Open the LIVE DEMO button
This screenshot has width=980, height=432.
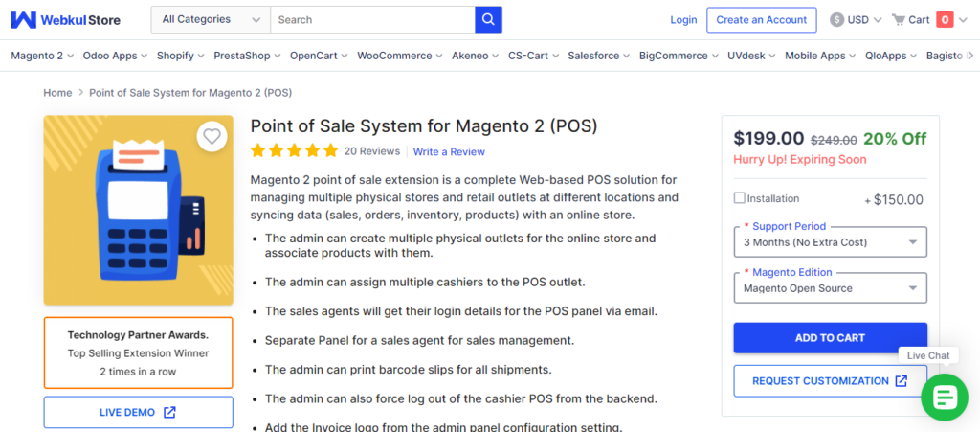tap(138, 413)
